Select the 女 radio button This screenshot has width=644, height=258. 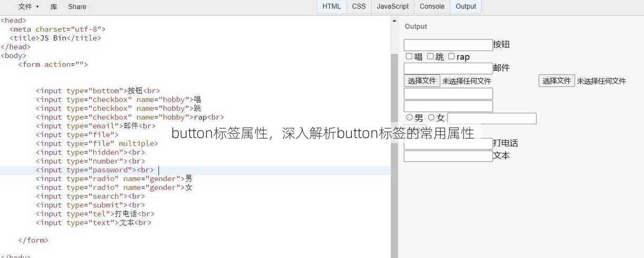tap(431, 117)
